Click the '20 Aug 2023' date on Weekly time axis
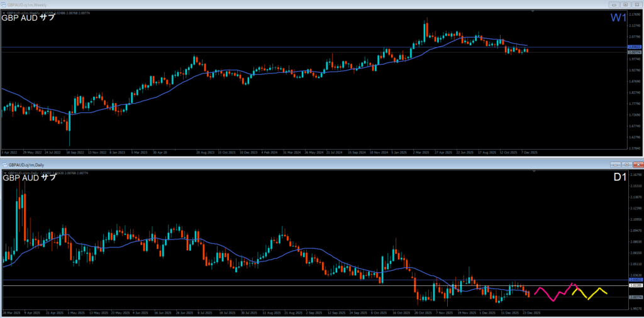The image size is (644, 318). 206,152
